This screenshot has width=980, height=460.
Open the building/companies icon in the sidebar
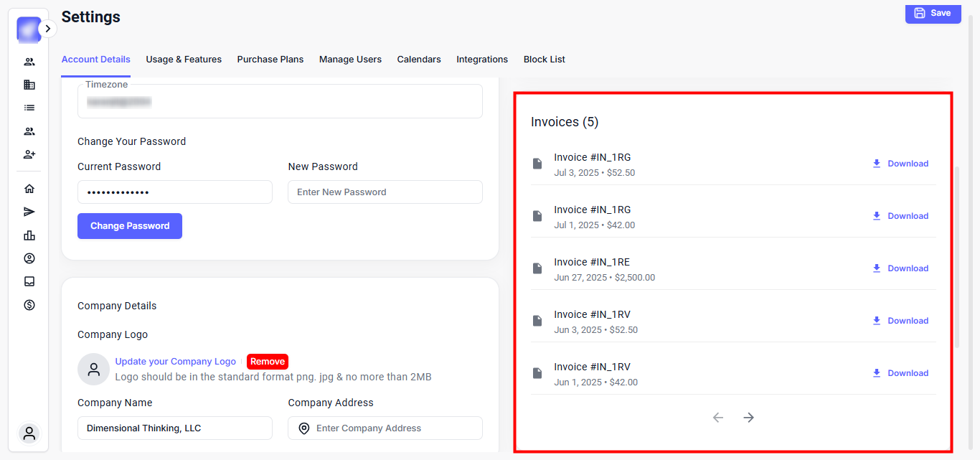pos(29,85)
